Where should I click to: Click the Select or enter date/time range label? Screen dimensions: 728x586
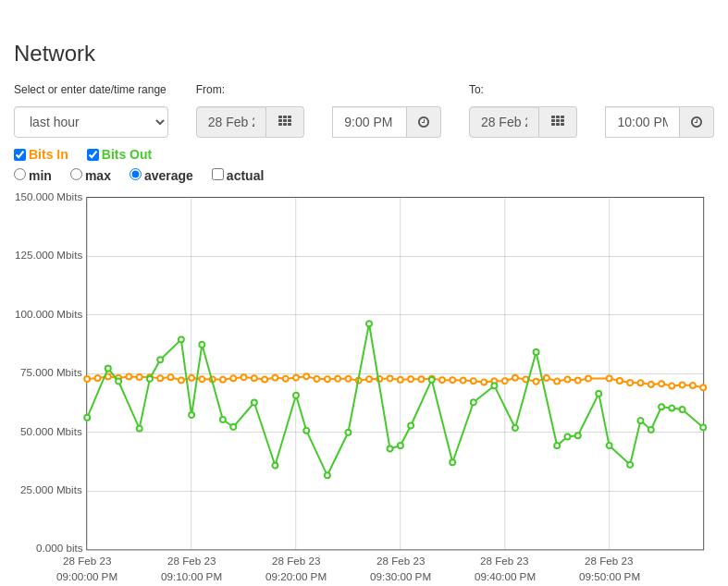90,90
